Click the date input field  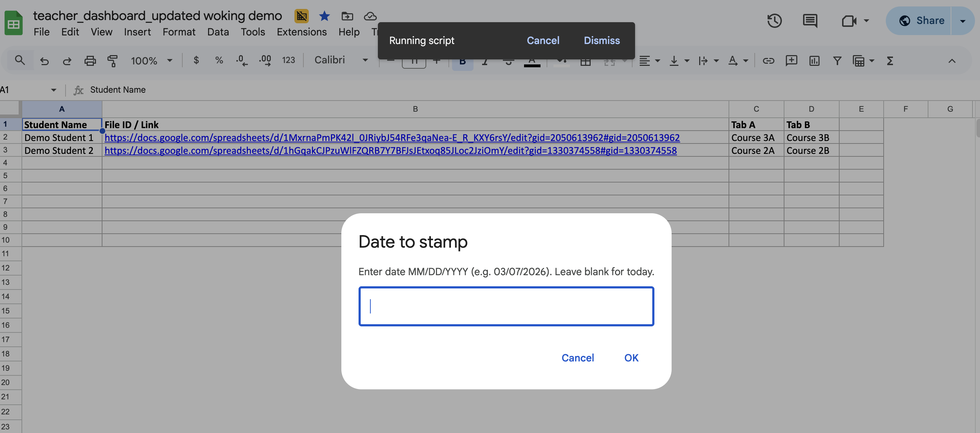(x=506, y=306)
